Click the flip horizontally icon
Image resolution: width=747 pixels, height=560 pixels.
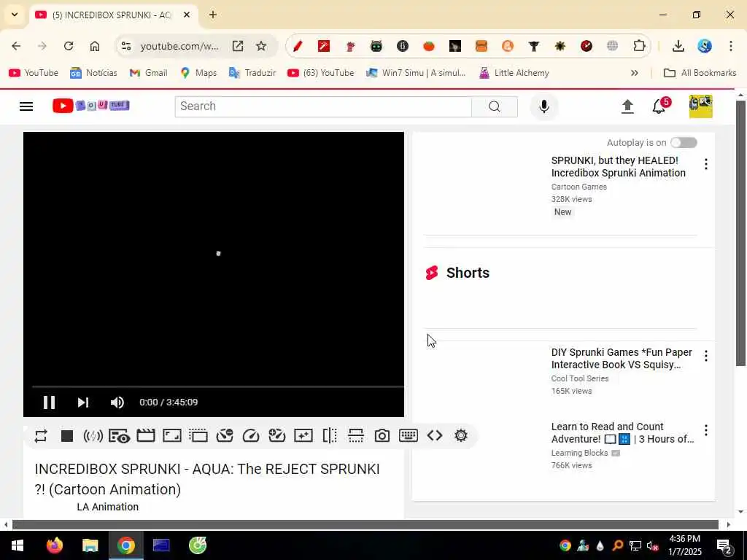coord(330,436)
